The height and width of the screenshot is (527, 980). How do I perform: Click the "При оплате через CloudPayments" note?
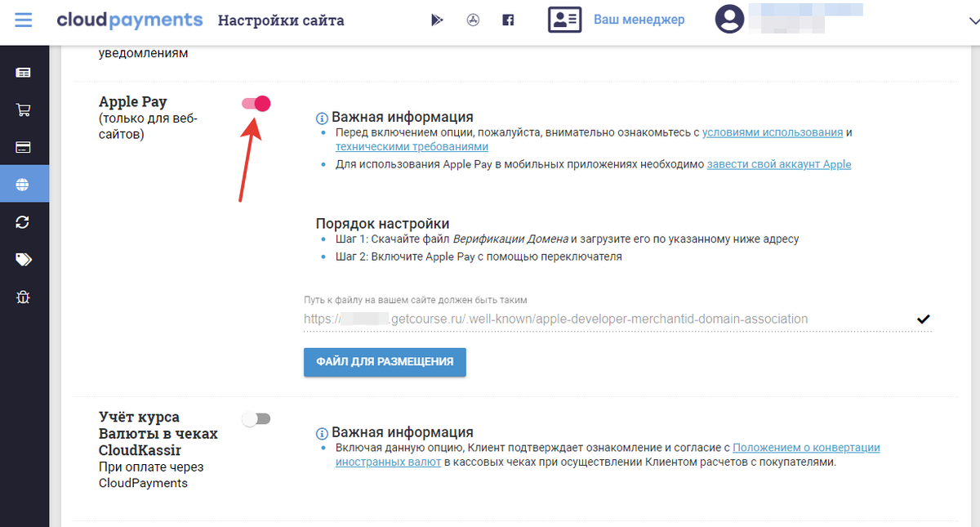pos(151,475)
